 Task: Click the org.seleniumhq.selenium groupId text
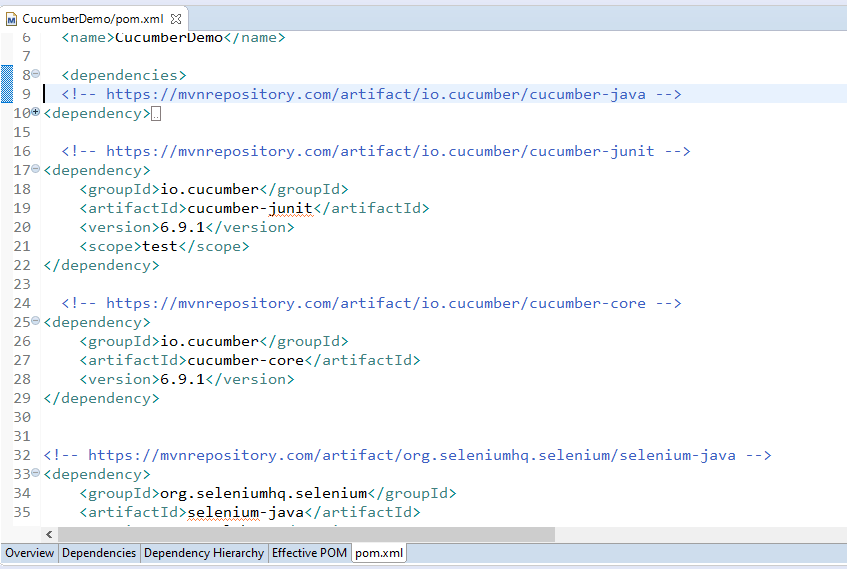(264, 493)
